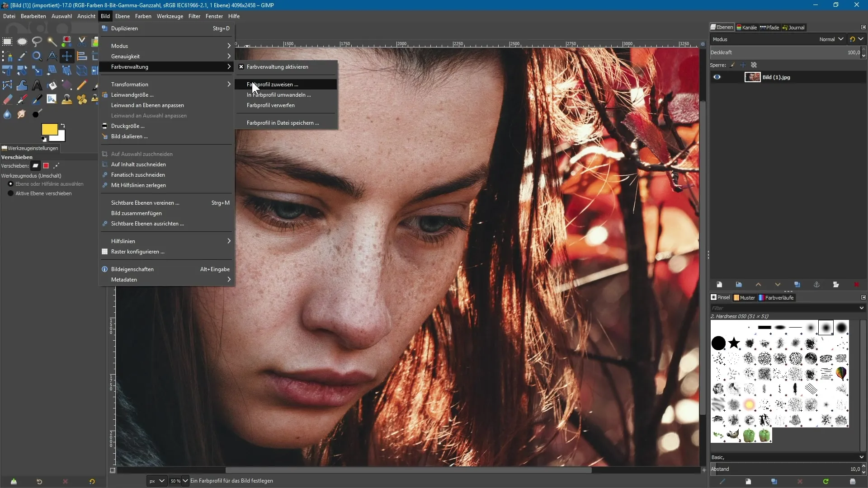The width and height of the screenshot is (868, 488).
Task: Select the Dodge/Burn tool
Action: click(x=37, y=114)
